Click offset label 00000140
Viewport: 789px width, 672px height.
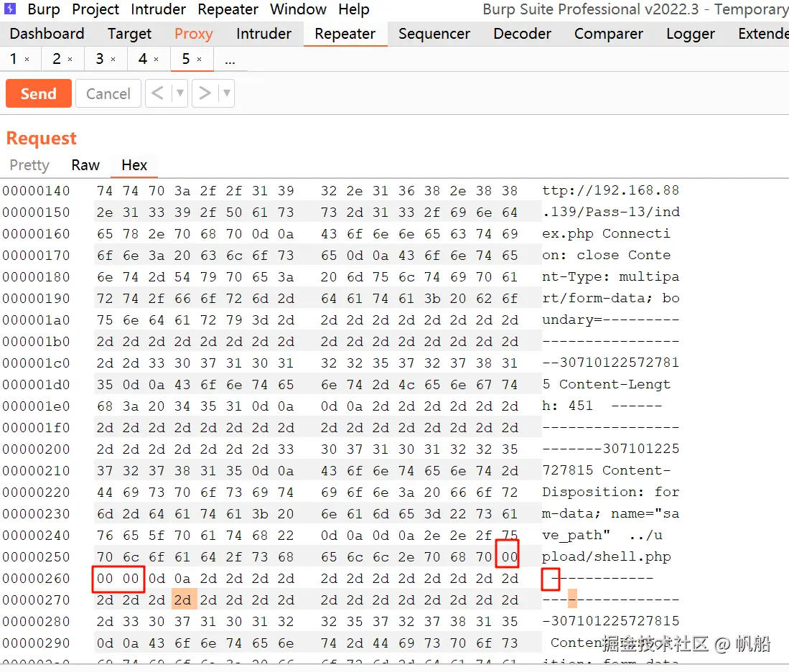click(36, 191)
